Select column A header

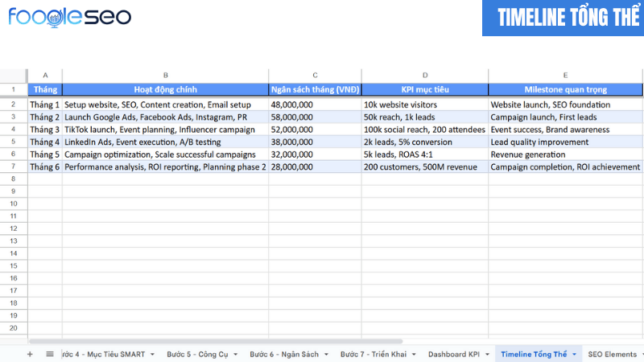click(x=45, y=76)
